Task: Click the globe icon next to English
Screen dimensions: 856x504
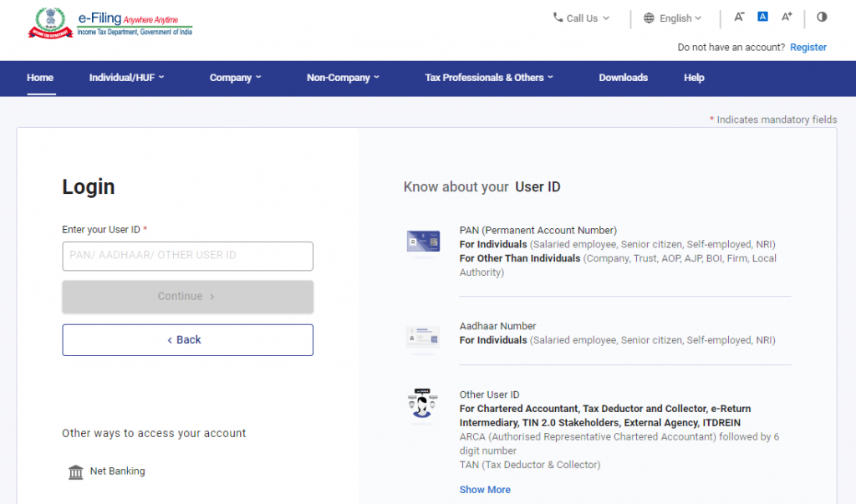Action: coord(648,18)
